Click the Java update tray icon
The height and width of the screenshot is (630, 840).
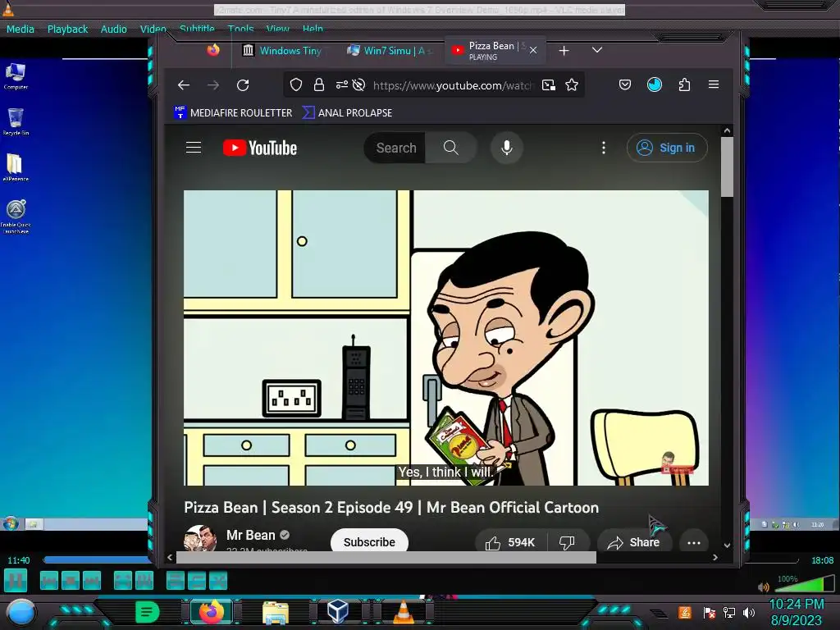(684, 612)
